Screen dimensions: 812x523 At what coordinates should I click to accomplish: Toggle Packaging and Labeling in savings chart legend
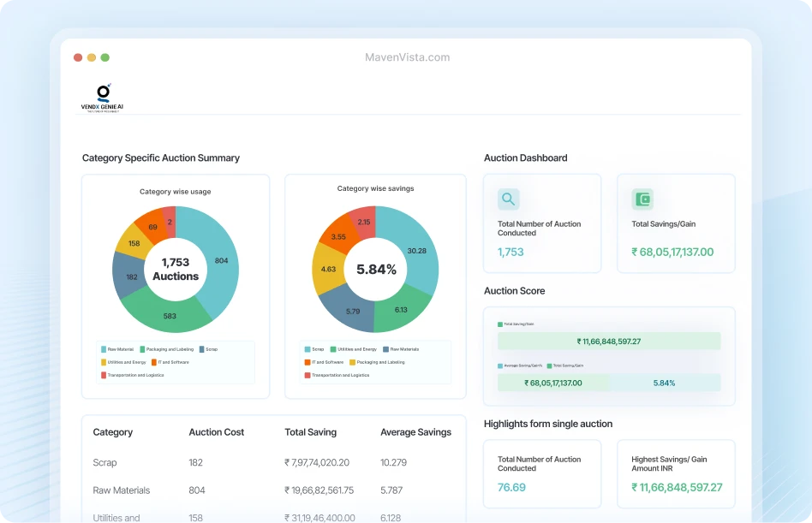pos(378,362)
